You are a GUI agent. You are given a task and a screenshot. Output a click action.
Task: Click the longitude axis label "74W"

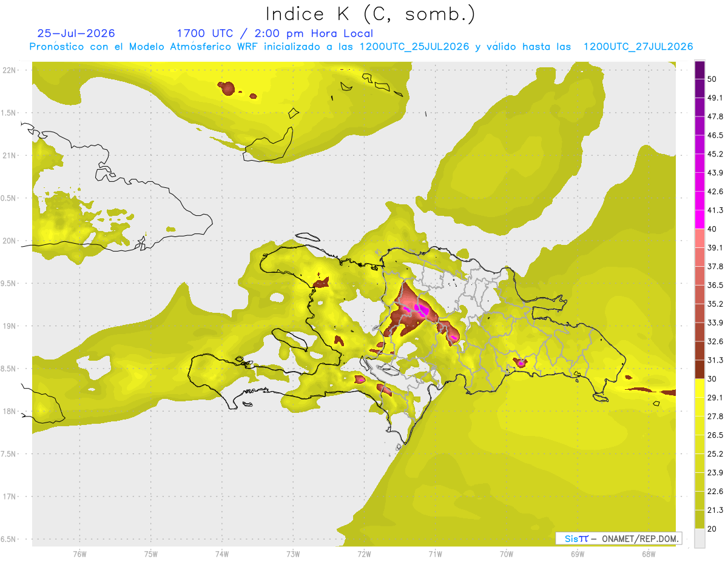[221, 554]
